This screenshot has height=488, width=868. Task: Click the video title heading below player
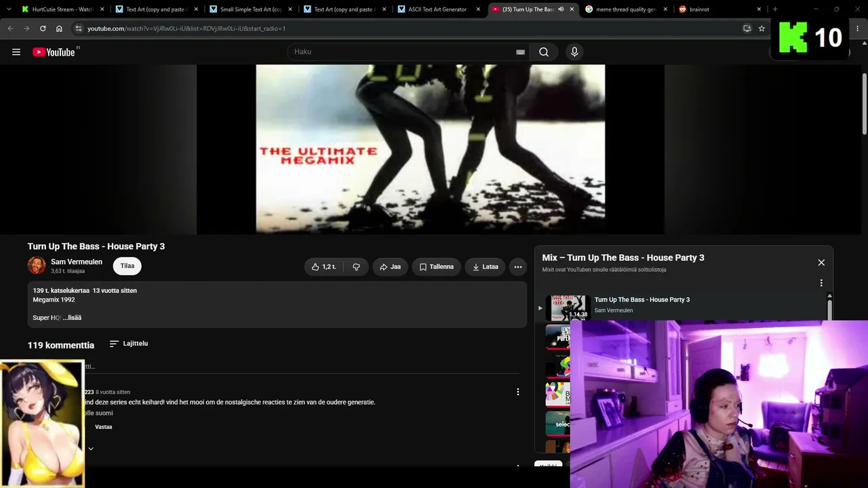pyautogui.click(x=96, y=246)
